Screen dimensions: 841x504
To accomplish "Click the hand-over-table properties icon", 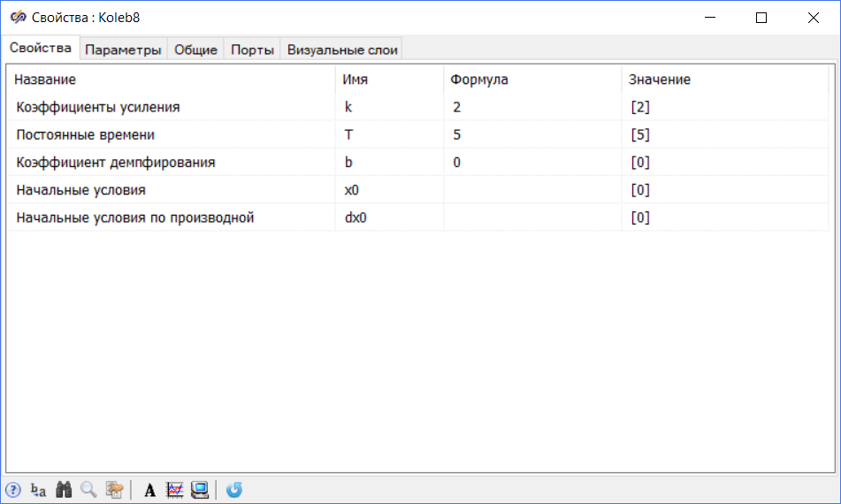I will [x=114, y=489].
